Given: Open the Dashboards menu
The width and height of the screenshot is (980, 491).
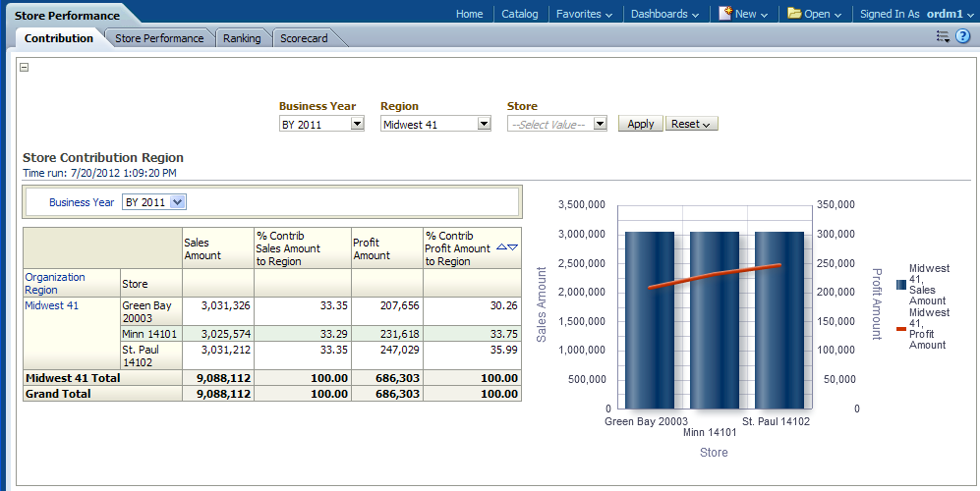Looking at the screenshot, I should tap(664, 14).
